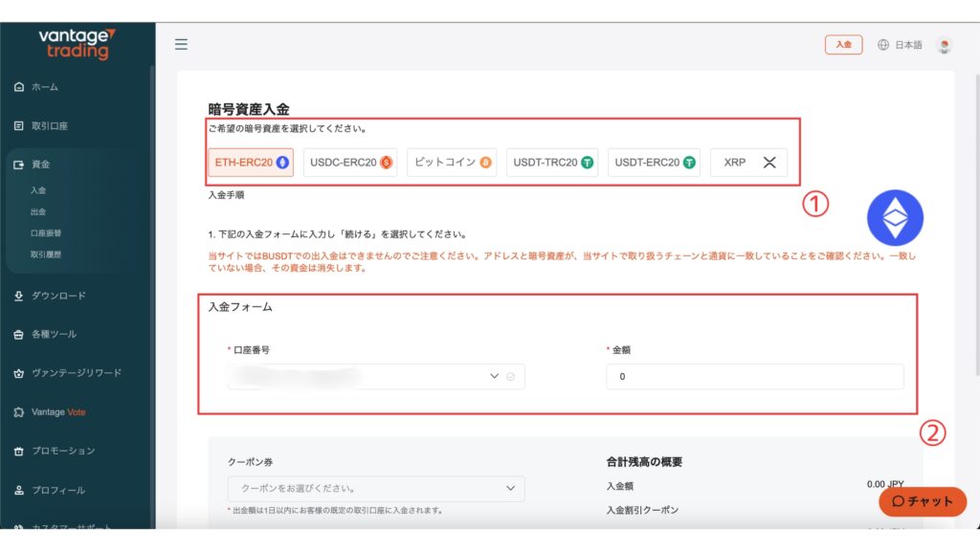This screenshot has width=980, height=551.
Task: Select the ETH-ERC20 deposit option
Action: tap(251, 163)
